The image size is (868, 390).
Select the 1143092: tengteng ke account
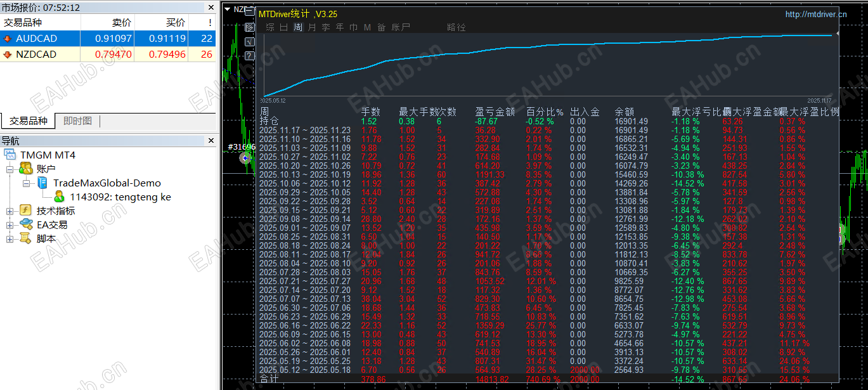[120, 197]
